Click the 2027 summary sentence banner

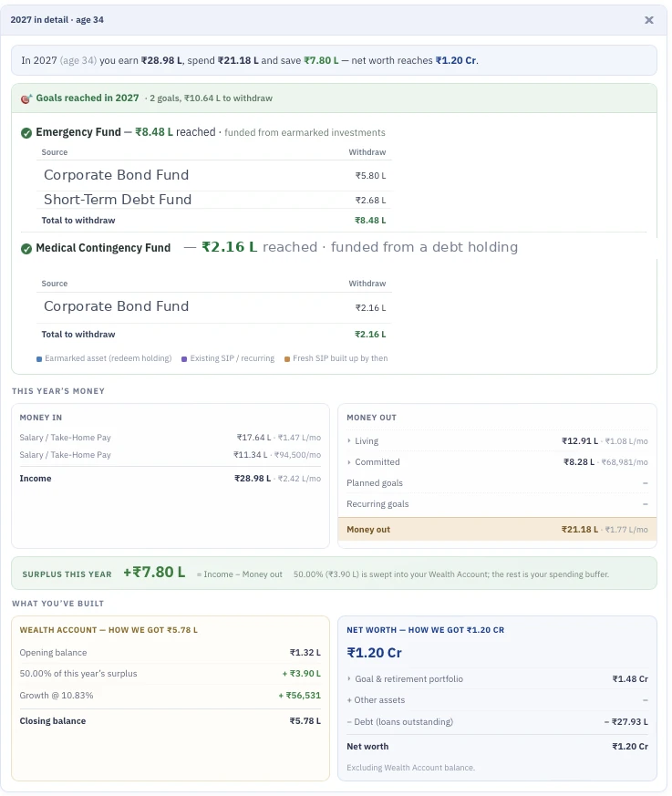(334, 60)
